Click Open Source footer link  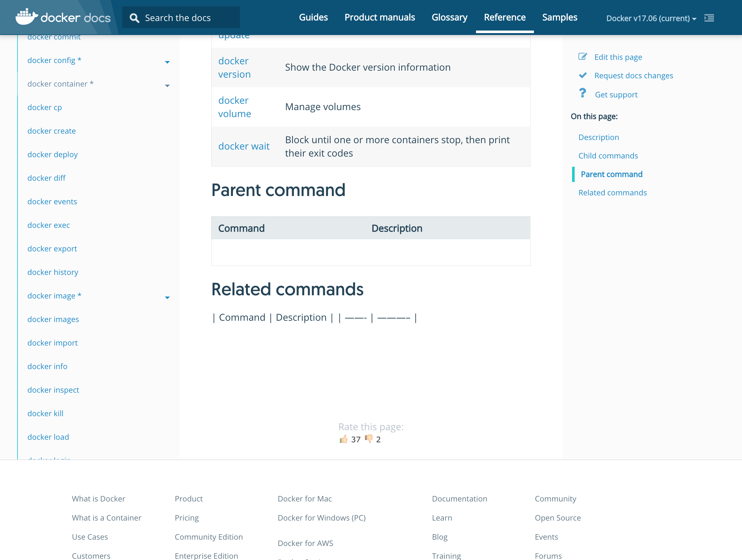pos(558,518)
